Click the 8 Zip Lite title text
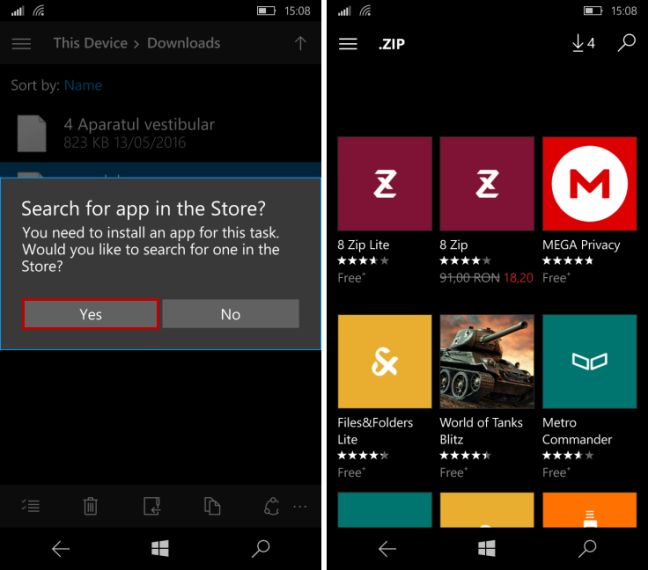Viewport: 648px width, 570px height. 363,245
